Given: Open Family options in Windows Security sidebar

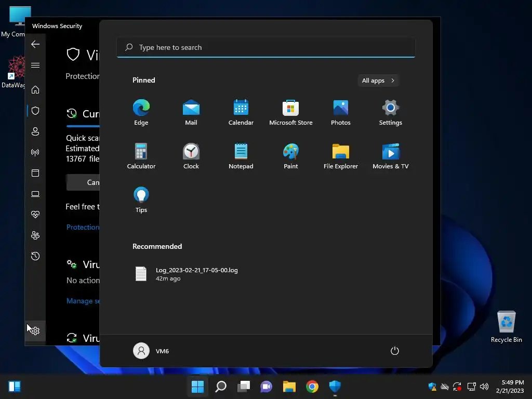Looking at the screenshot, I should point(35,235).
